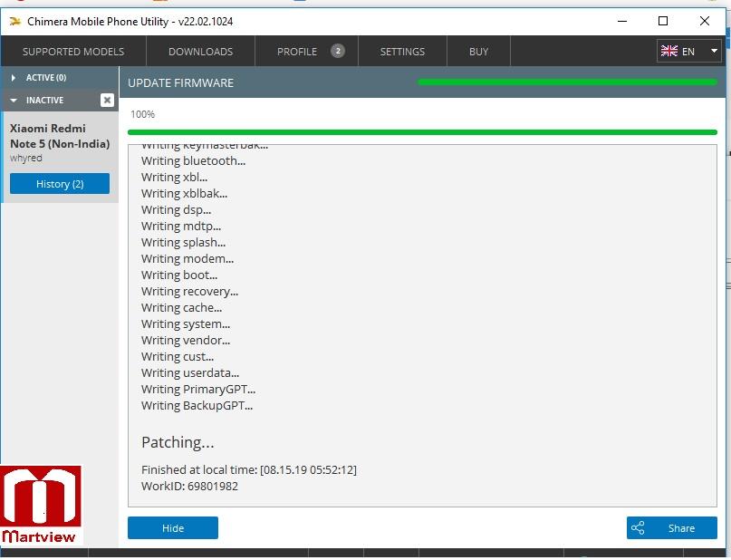This screenshot has height=560, width=731.
Task: Click the 'Writing userdata...' log line
Action: 190,373
